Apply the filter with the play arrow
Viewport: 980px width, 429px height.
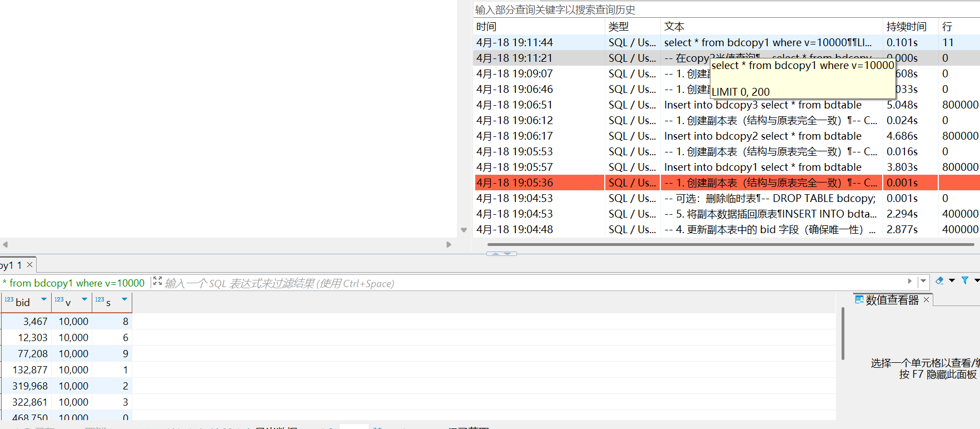(x=909, y=282)
